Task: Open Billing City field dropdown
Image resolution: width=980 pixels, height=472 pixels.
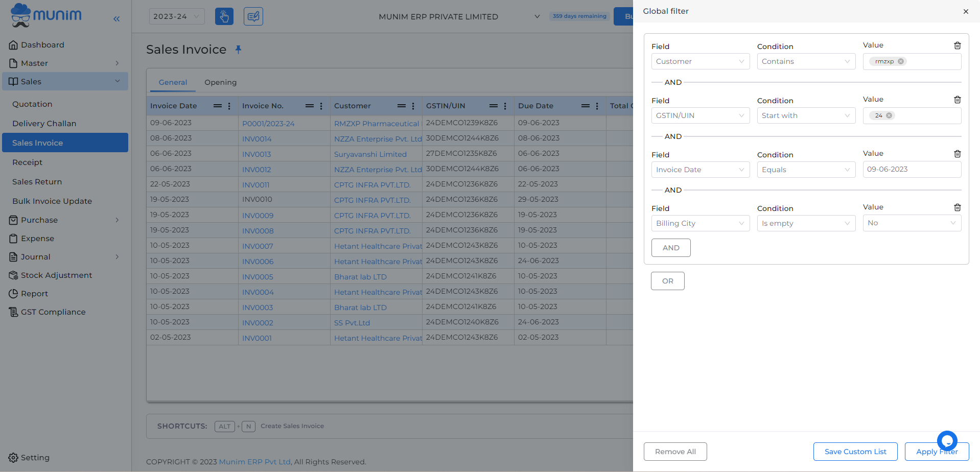Action: click(x=701, y=223)
